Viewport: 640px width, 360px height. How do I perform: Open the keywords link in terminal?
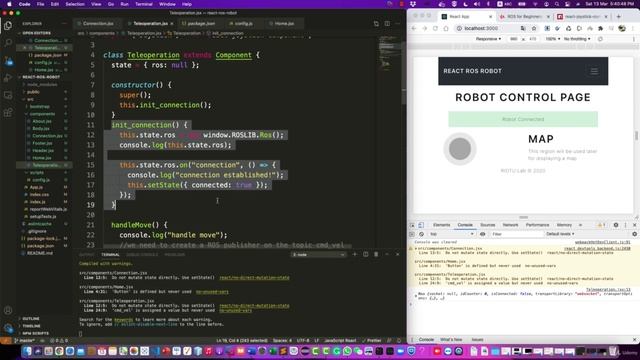[x=123, y=320]
